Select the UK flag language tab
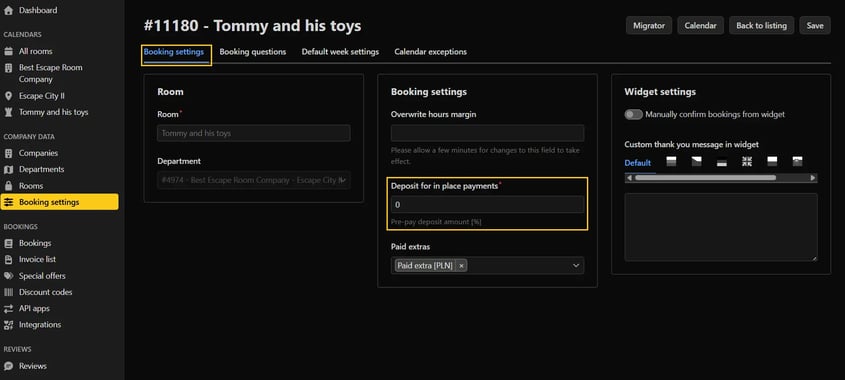This screenshot has width=845, height=380. [x=747, y=161]
